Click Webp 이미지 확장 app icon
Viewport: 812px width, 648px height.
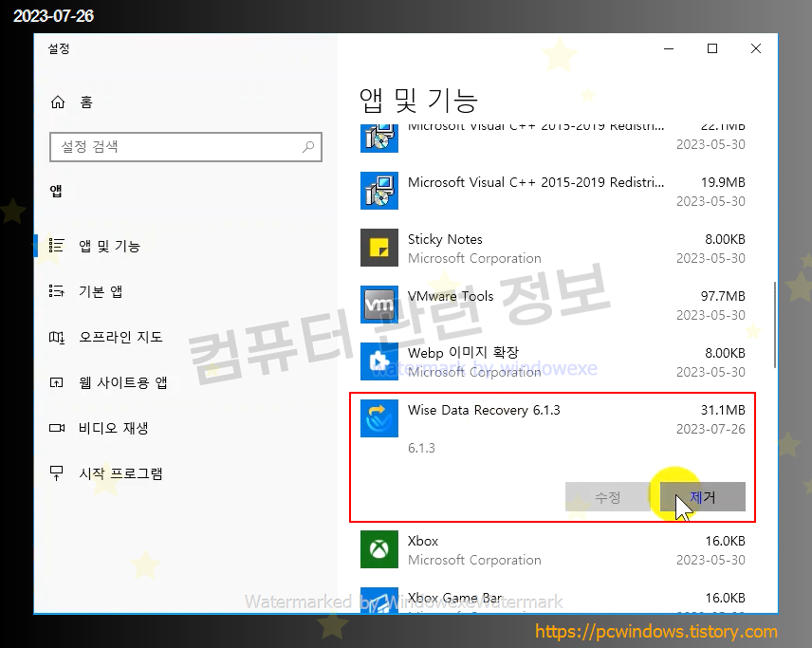[x=379, y=361]
